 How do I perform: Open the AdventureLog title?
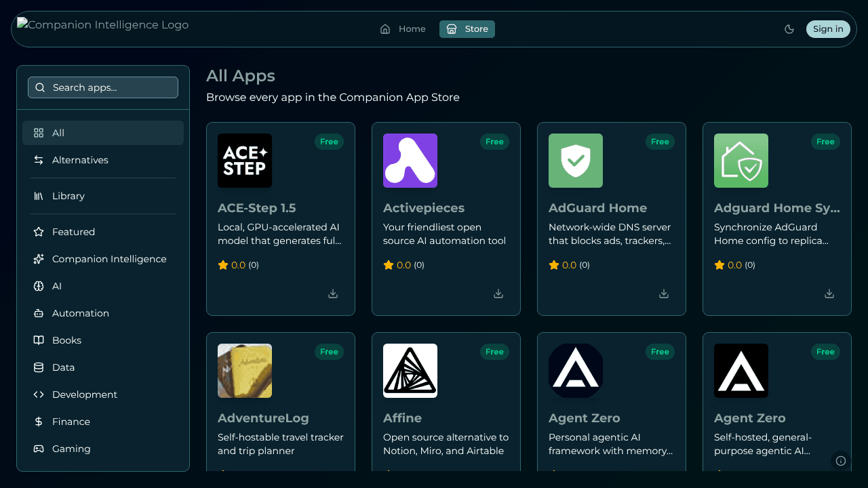[x=263, y=418]
